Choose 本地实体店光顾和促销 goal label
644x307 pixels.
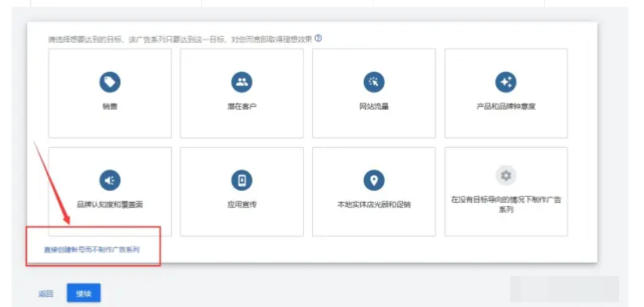point(374,204)
